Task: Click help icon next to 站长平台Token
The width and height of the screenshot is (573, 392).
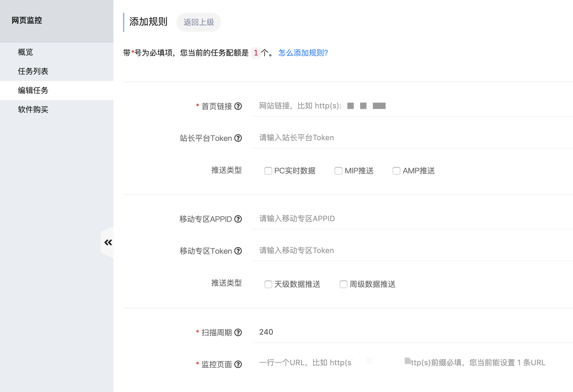Action: click(x=238, y=138)
